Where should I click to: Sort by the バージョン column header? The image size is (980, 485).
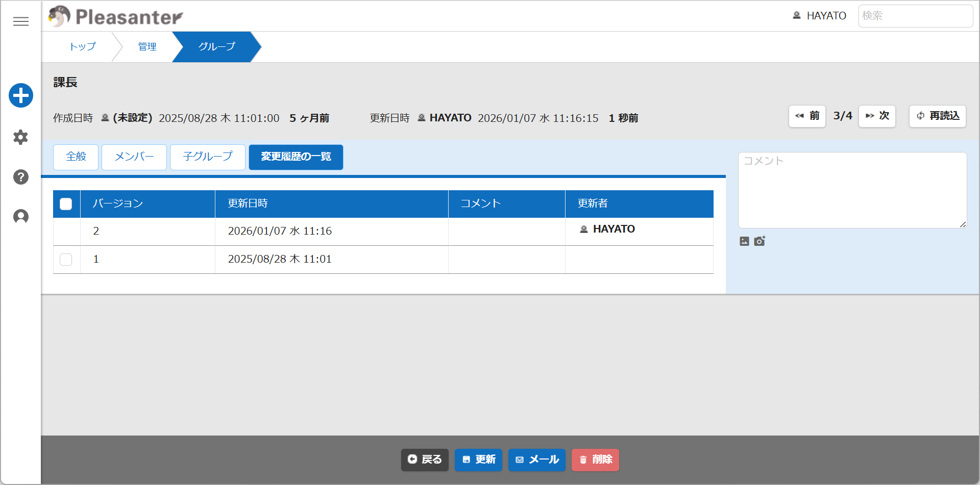pyautogui.click(x=148, y=204)
